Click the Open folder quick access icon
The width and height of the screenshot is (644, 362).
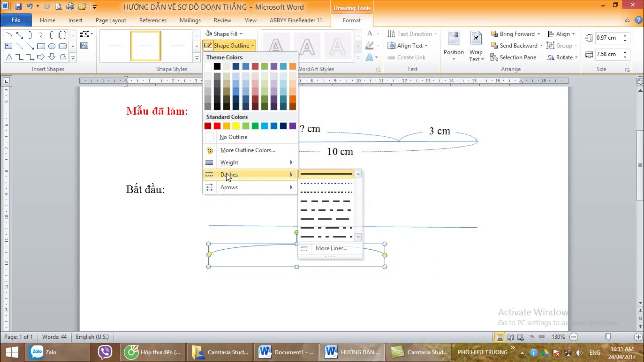click(82, 7)
